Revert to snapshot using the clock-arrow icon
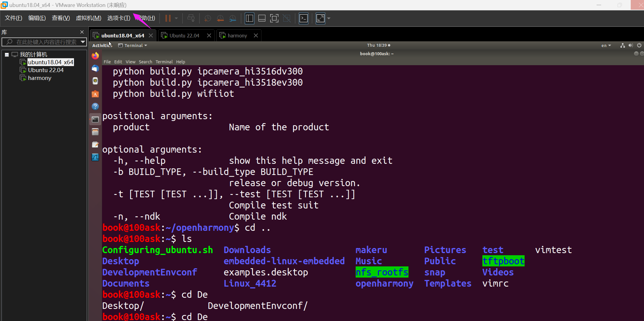The width and height of the screenshot is (644, 321). point(220,18)
